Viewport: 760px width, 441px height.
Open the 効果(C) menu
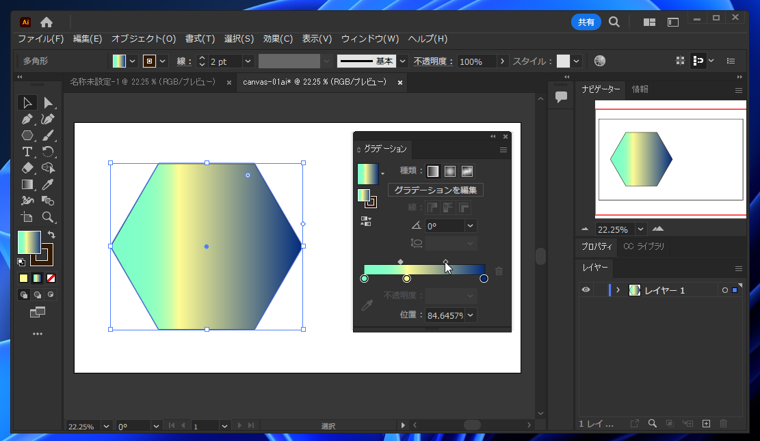coord(278,38)
